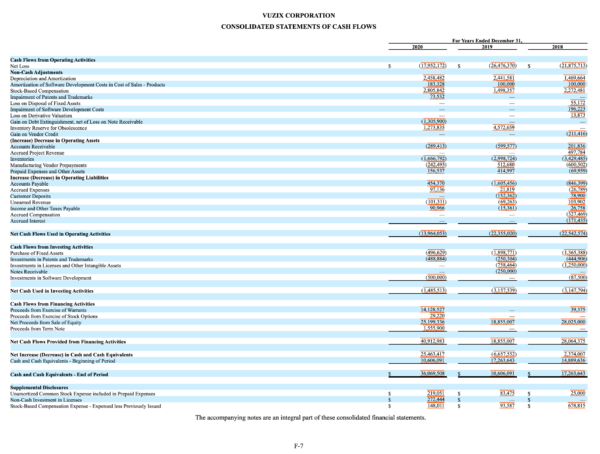The width and height of the screenshot is (600, 454).
Task: Click the 2020 Net Loss value (17,952,172)
Action: coord(432,66)
